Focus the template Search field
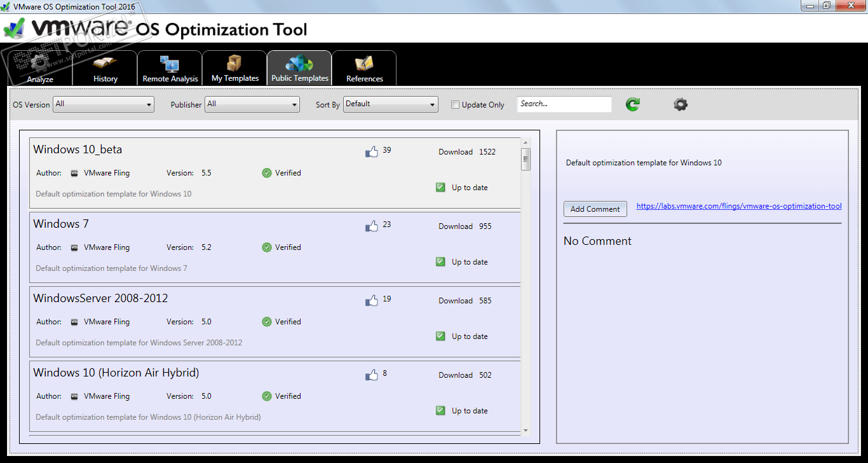 [564, 104]
